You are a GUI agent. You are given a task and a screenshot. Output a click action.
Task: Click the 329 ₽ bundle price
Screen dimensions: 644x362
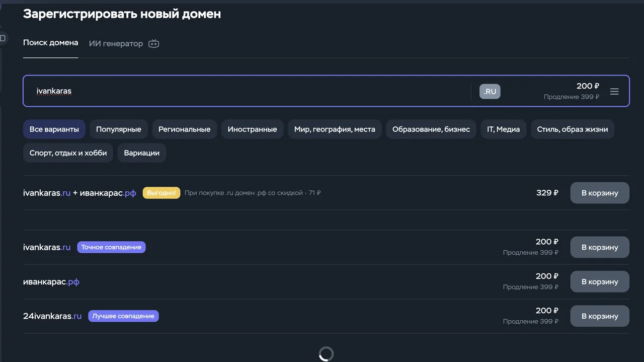click(x=547, y=193)
